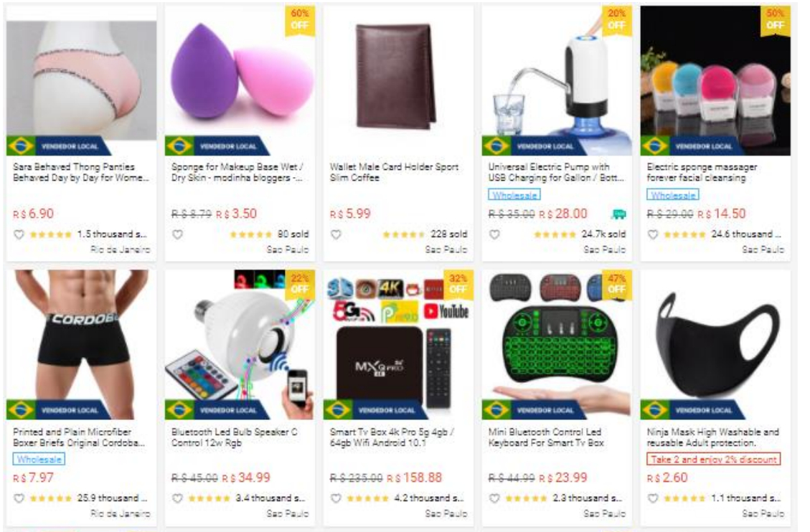Save Smart Tv Box 4k to wishlist

pyautogui.click(x=336, y=498)
